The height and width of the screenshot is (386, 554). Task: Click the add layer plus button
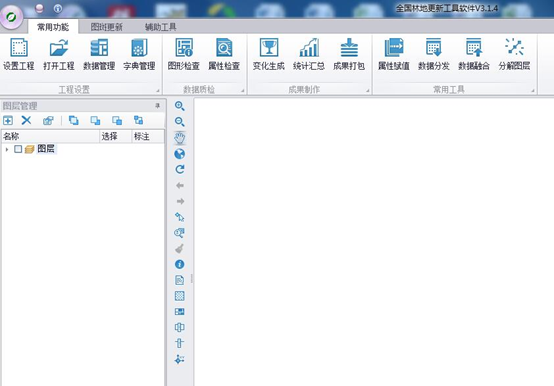point(8,120)
